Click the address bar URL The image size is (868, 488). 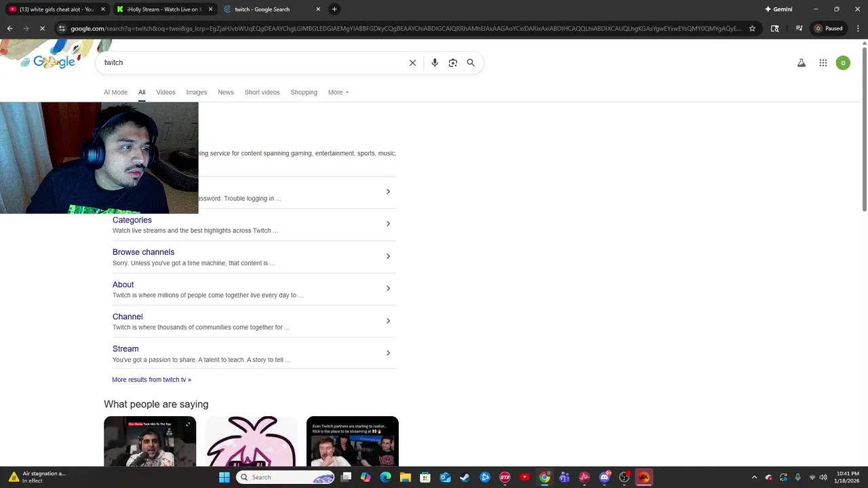(x=406, y=28)
